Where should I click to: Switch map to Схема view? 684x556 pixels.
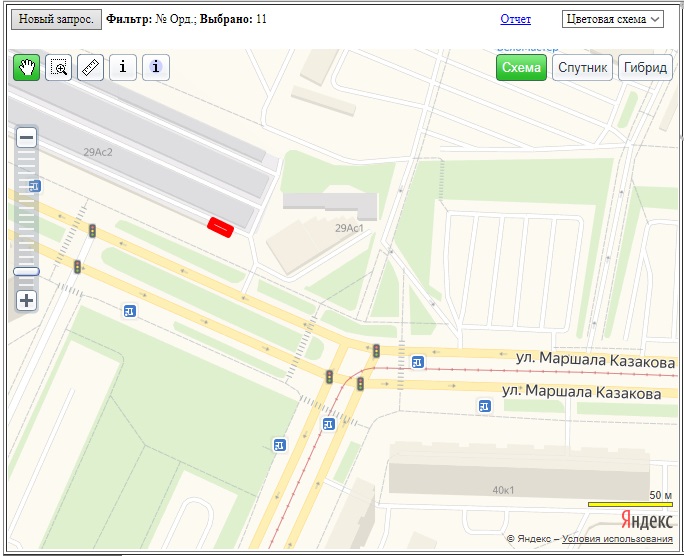[x=521, y=67]
